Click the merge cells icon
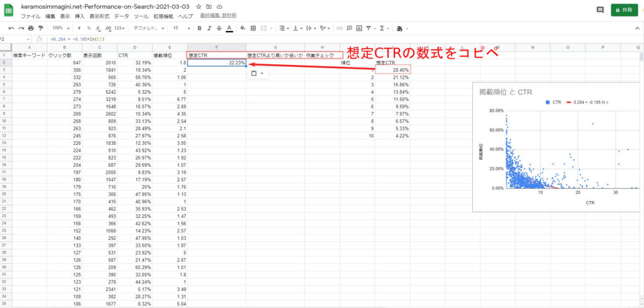Screen dimensions: 644x308 pyautogui.click(x=264, y=28)
